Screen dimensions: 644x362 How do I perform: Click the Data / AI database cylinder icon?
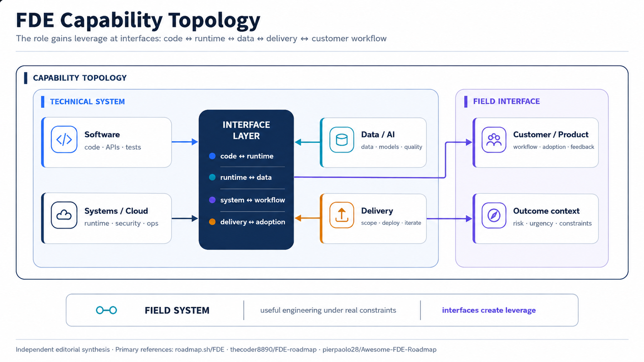tap(342, 140)
